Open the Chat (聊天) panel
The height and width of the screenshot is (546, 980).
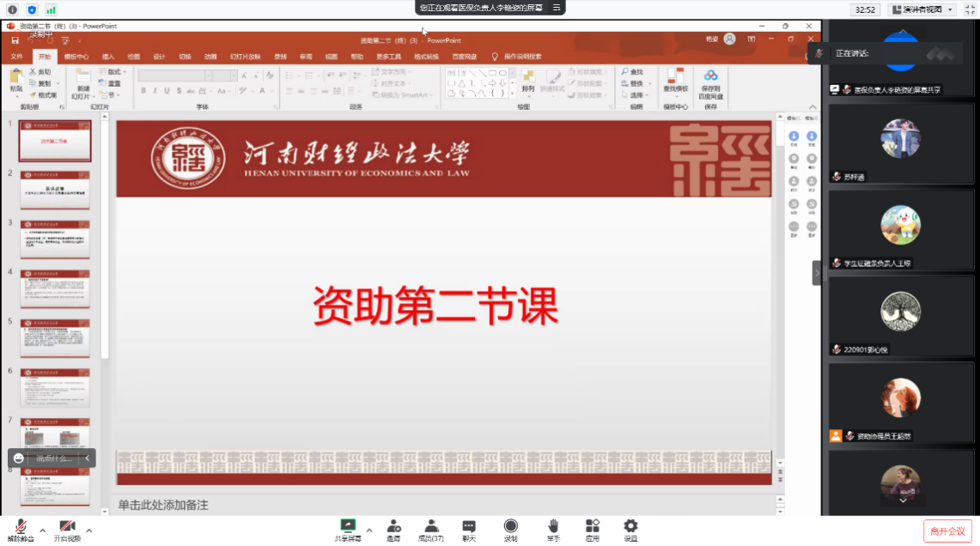pyautogui.click(x=469, y=531)
